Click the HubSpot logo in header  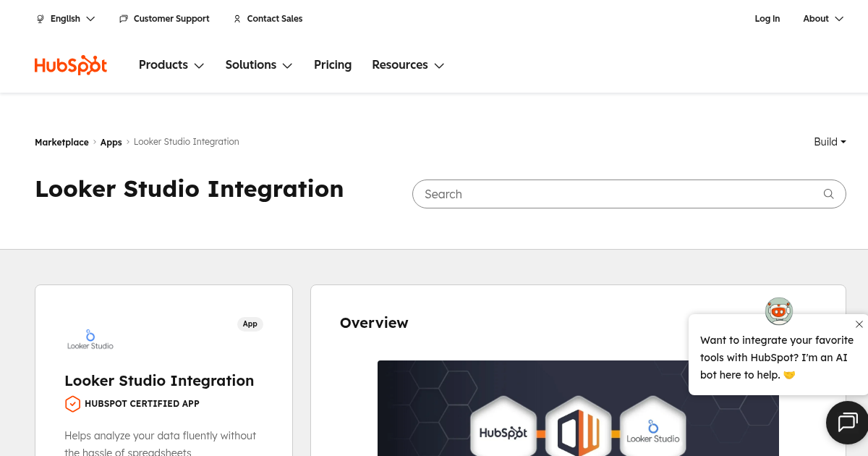pyautogui.click(x=71, y=64)
